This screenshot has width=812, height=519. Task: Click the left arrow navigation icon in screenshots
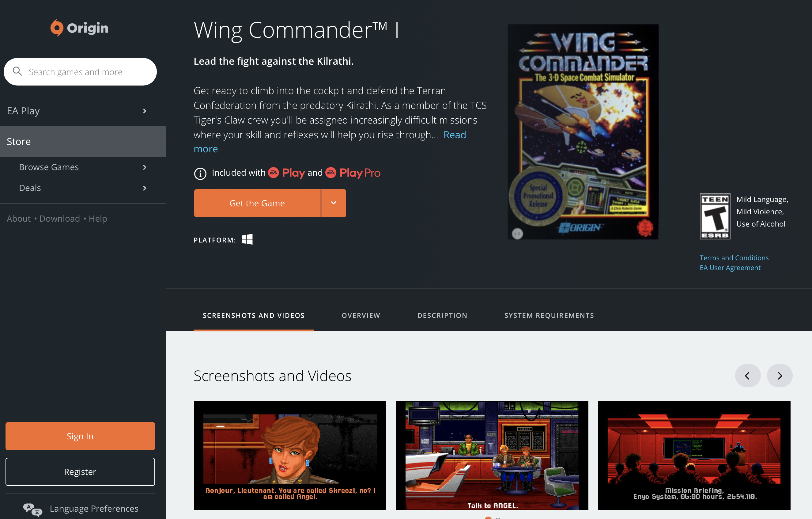pos(748,375)
